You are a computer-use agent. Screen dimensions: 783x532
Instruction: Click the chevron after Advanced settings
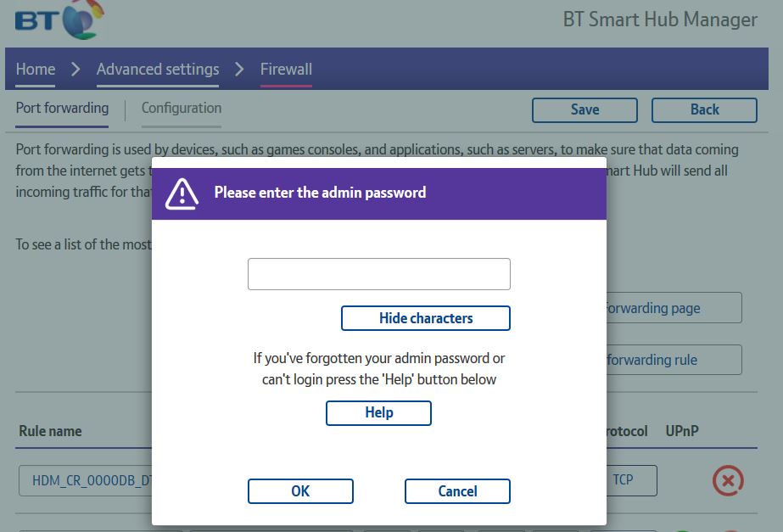(x=239, y=69)
